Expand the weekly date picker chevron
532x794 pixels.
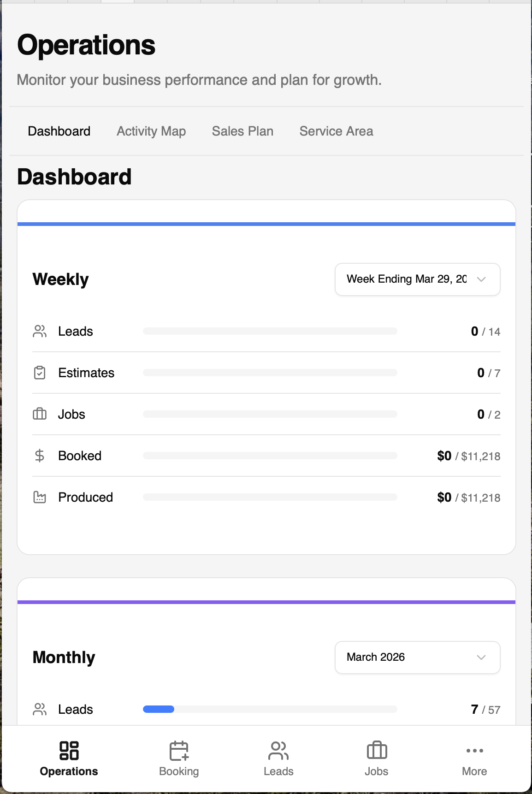[x=482, y=279]
